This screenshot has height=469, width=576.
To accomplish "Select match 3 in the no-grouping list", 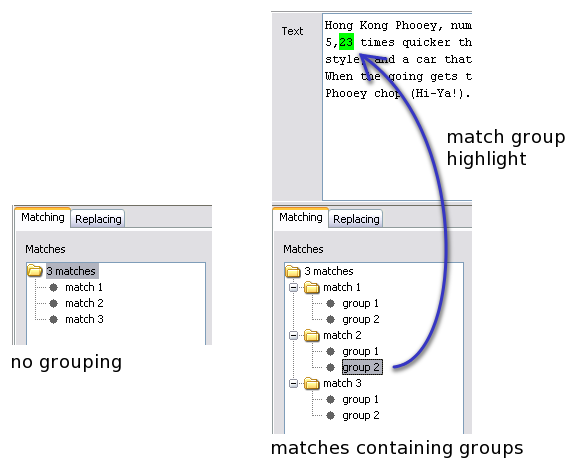I will 84,319.
